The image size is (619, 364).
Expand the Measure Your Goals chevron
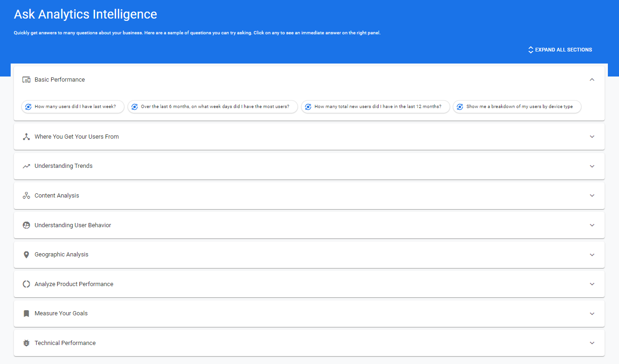pyautogui.click(x=592, y=313)
